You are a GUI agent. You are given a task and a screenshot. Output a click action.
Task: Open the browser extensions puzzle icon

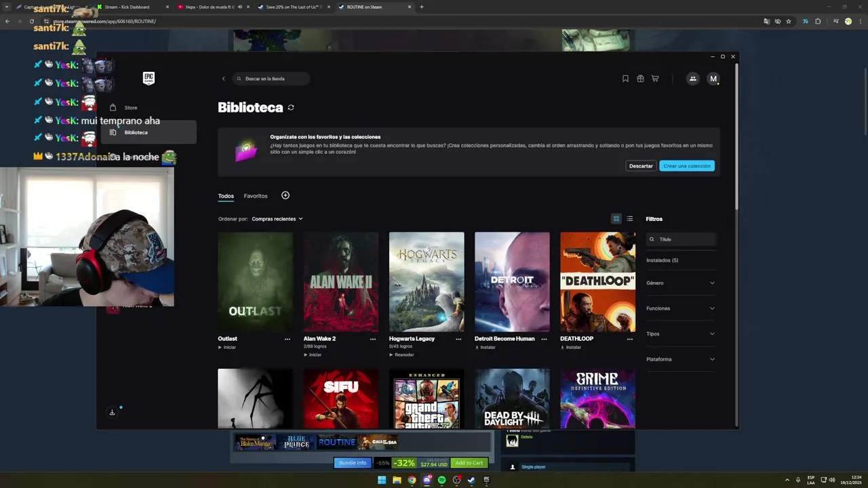(818, 21)
